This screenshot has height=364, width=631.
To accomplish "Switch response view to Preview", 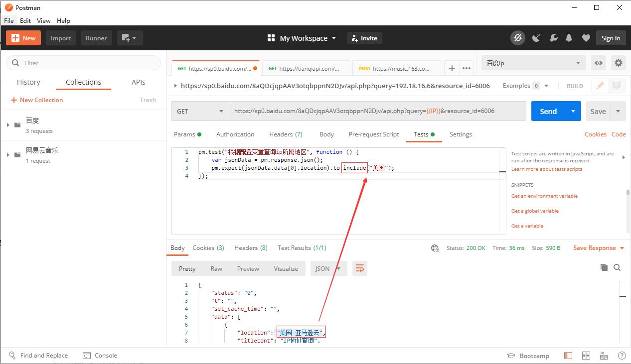I will [248, 268].
